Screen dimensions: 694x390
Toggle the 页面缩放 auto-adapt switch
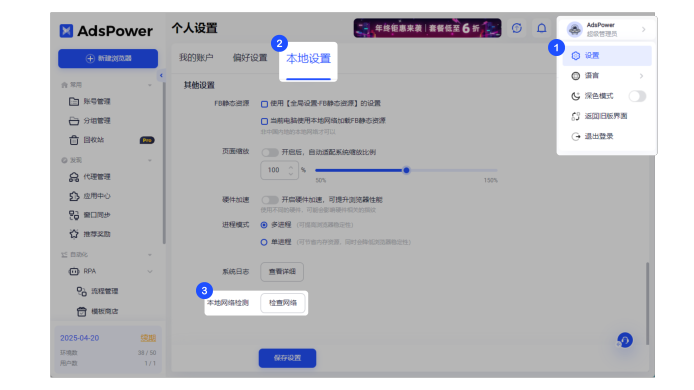coord(270,152)
